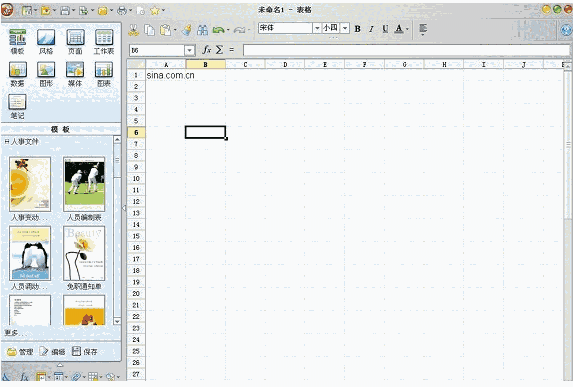Toggle italic formatting

(x=371, y=29)
